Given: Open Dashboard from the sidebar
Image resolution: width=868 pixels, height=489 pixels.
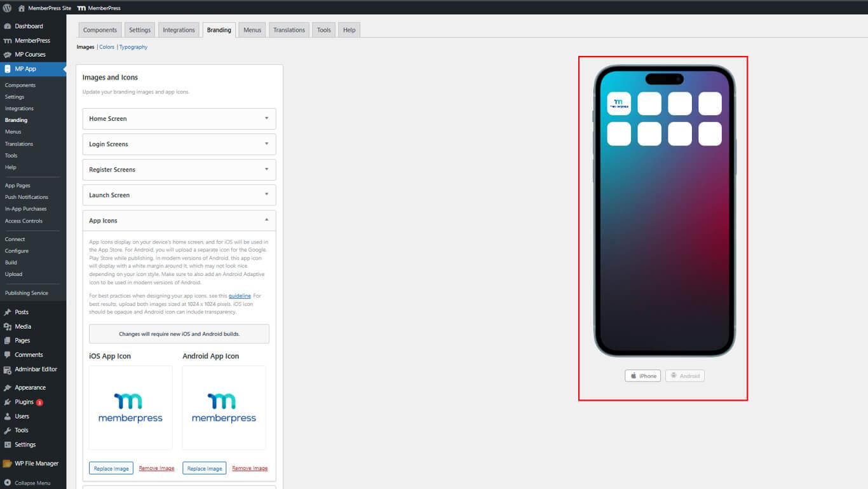Looking at the screenshot, I should [x=29, y=26].
